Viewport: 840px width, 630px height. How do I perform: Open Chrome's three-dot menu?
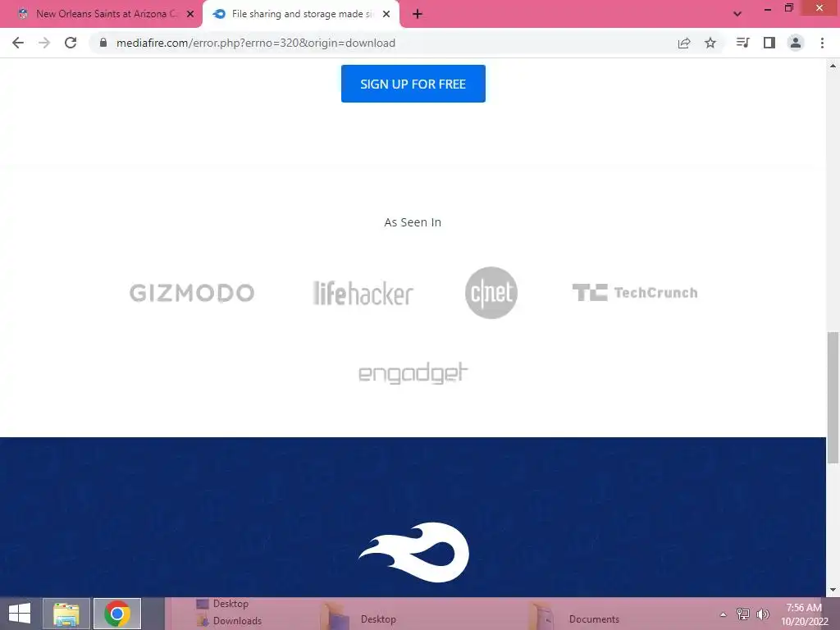click(x=822, y=43)
